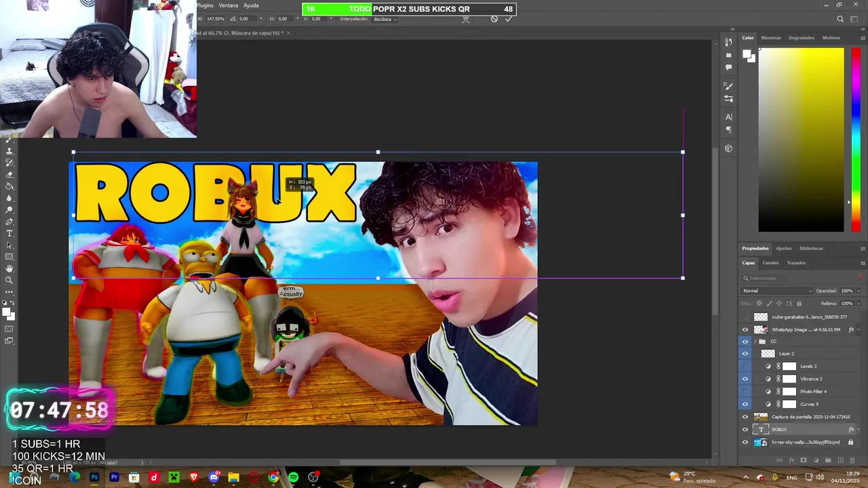Select the Blur tool droplet icon
The width and height of the screenshot is (868, 488).
pyautogui.click(x=9, y=198)
